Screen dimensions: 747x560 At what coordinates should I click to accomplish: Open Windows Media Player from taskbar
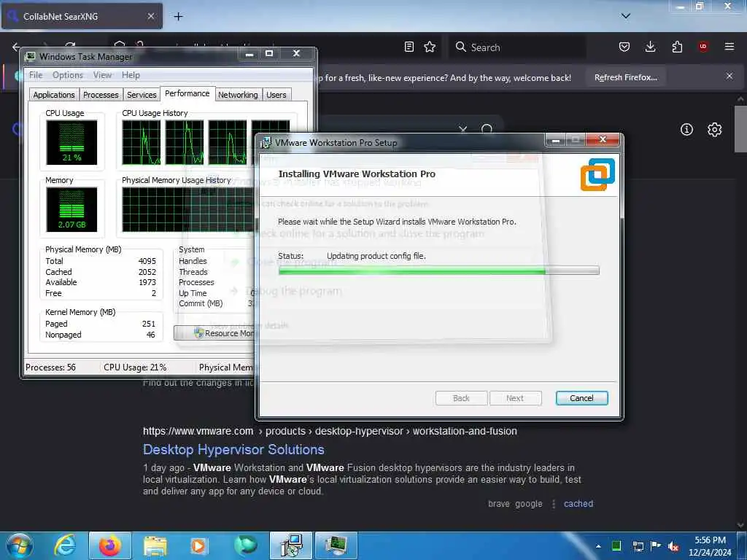coord(199,545)
